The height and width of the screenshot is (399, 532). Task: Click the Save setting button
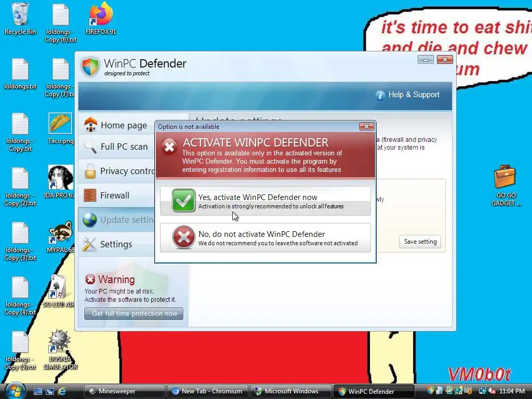click(x=420, y=242)
